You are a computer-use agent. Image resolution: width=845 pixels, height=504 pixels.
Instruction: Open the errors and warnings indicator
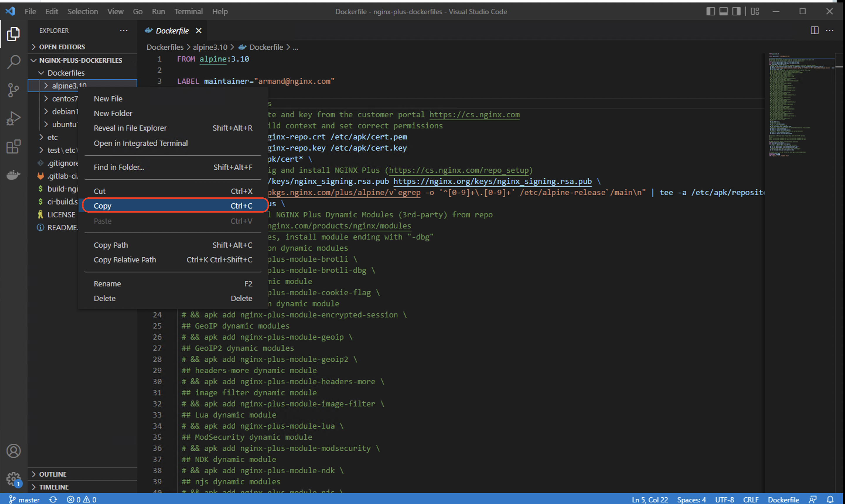point(81,500)
